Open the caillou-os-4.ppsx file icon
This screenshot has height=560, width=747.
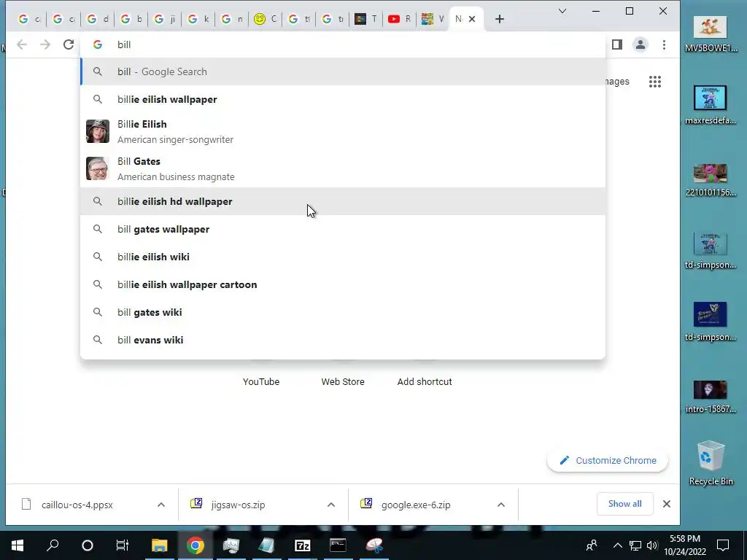pos(27,504)
